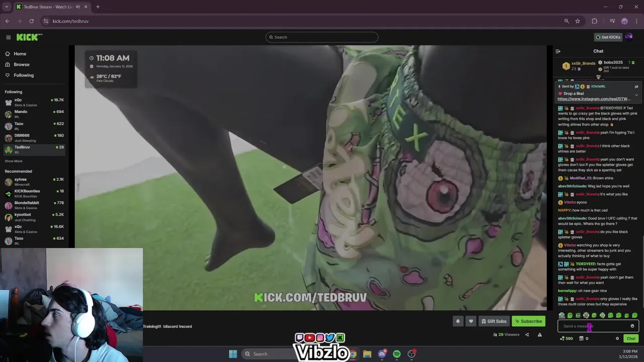Screen dimensions: 644x362
Task: Go back in browser
Action: pyautogui.click(x=7, y=21)
